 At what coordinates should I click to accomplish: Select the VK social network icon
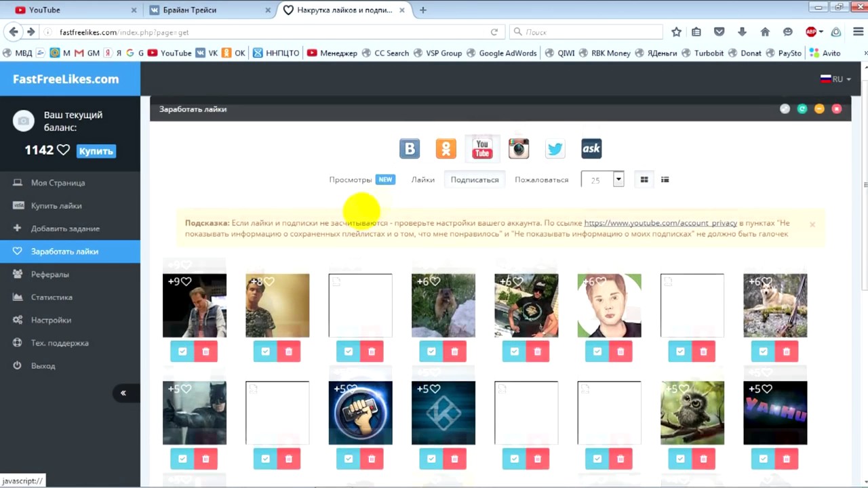(x=410, y=148)
